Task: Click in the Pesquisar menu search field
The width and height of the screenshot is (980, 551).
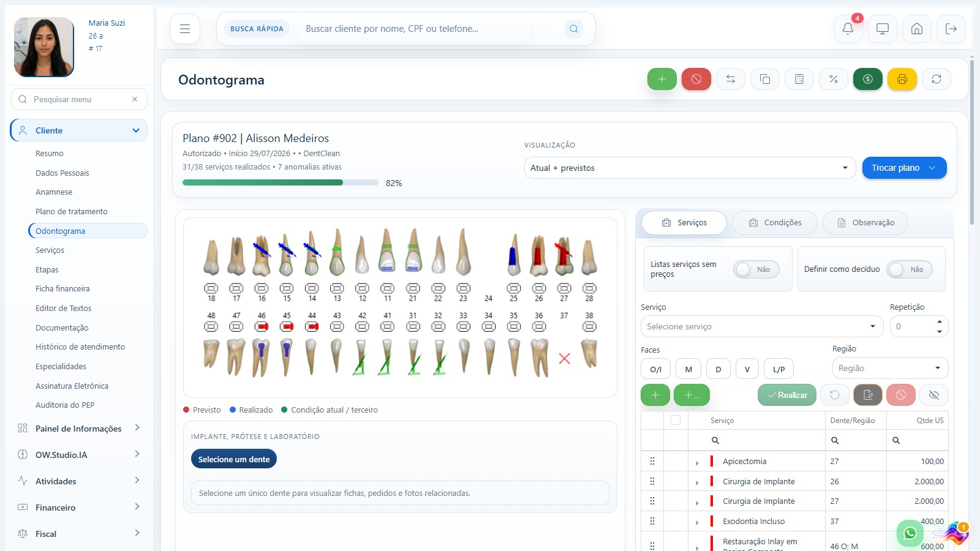Action: [x=79, y=99]
